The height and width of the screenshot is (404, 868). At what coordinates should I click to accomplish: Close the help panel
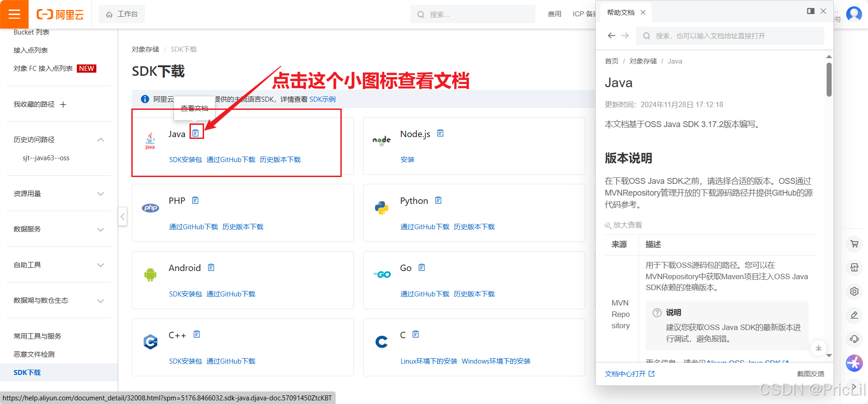823,11
